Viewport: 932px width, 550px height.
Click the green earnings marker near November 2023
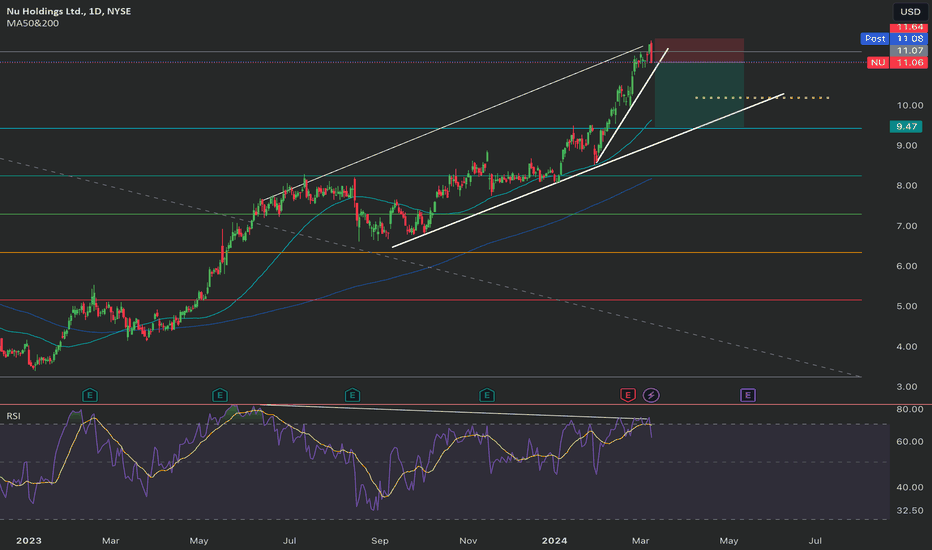(487, 395)
